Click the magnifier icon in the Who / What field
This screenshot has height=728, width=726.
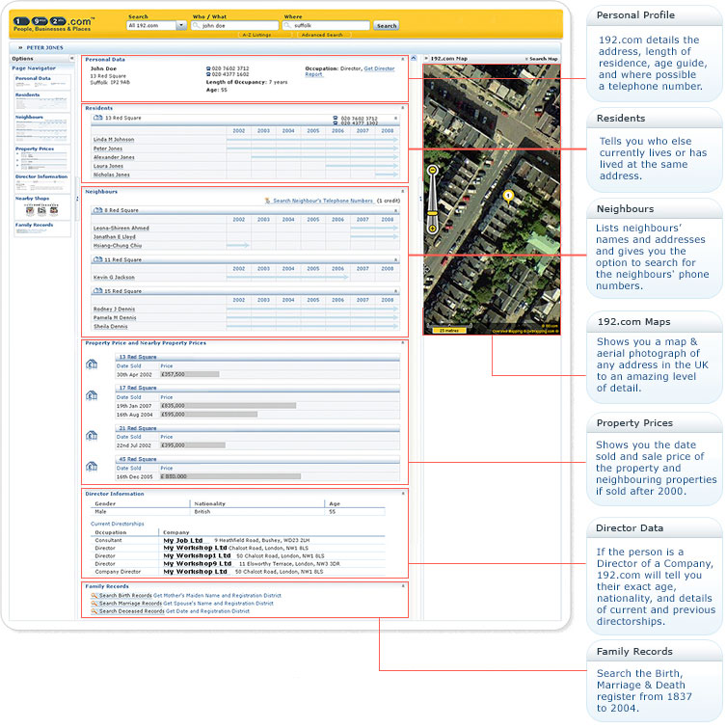pyautogui.click(x=196, y=25)
